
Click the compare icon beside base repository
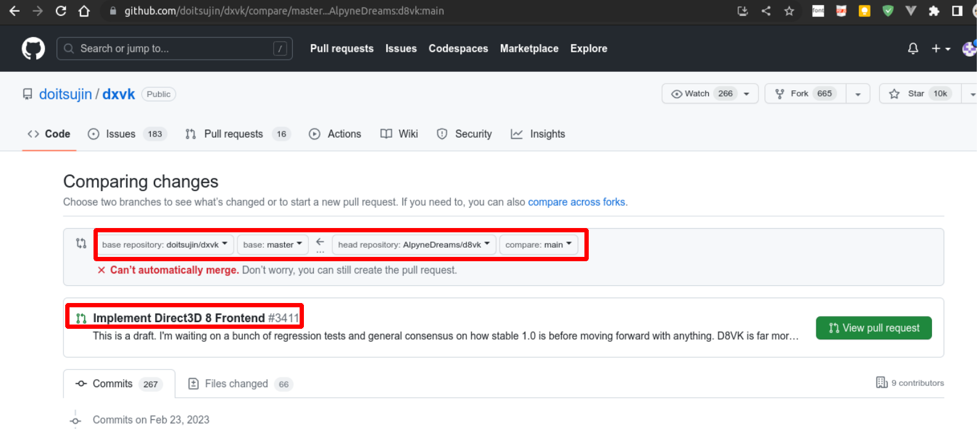coord(81,243)
